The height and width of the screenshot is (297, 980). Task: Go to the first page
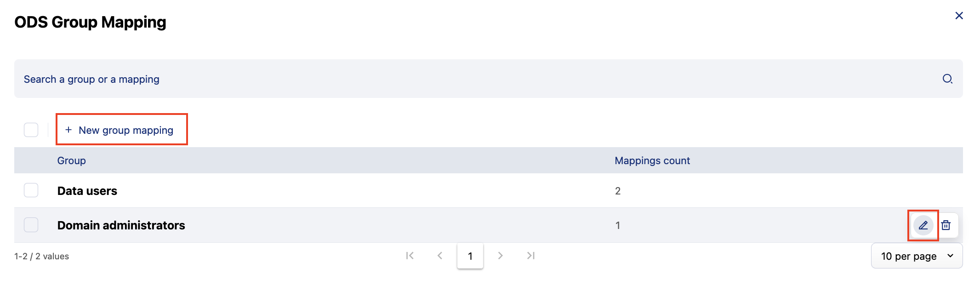click(410, 256)
